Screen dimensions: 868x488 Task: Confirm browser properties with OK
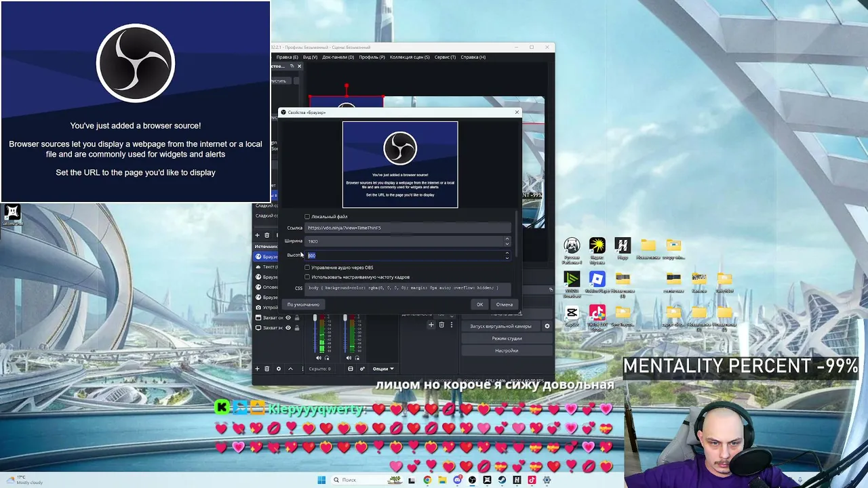[x=479, y=304]
